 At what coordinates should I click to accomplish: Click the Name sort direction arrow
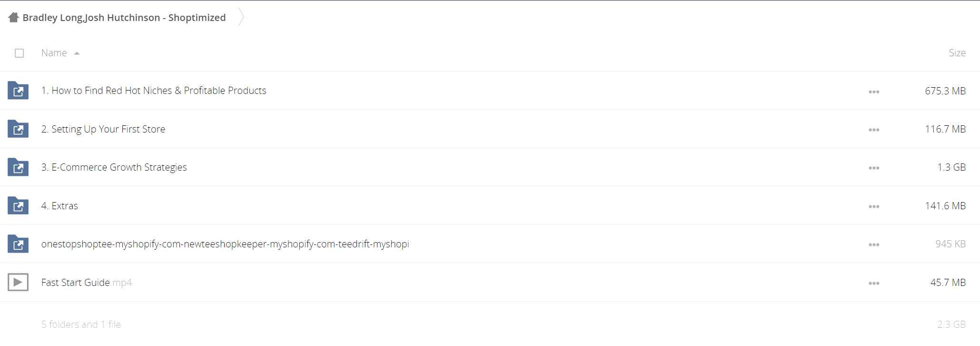tap(77, 53)
